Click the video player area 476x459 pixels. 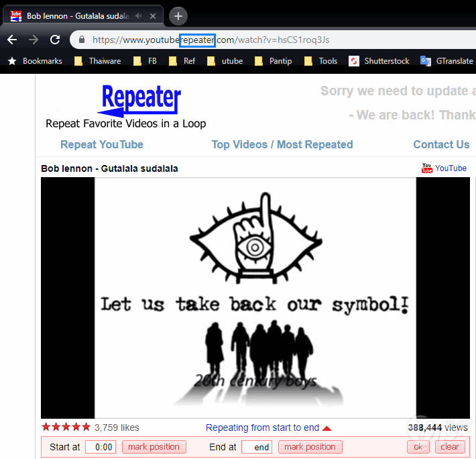pos(255,298)
